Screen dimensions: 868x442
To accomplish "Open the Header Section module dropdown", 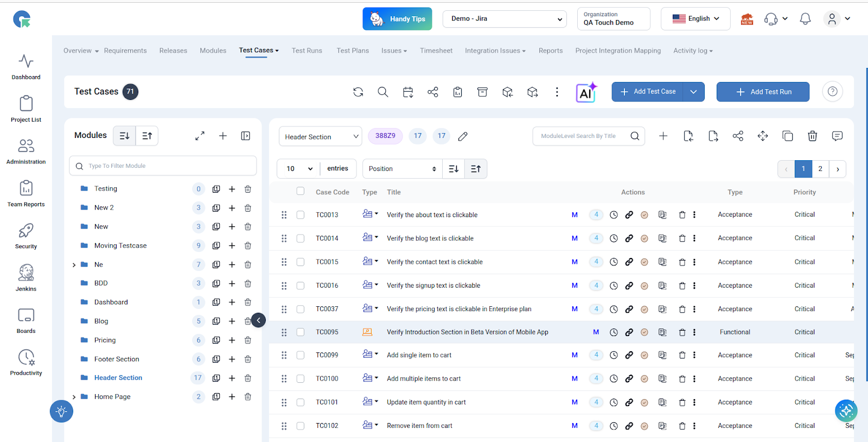I will (x=320, y=136).
